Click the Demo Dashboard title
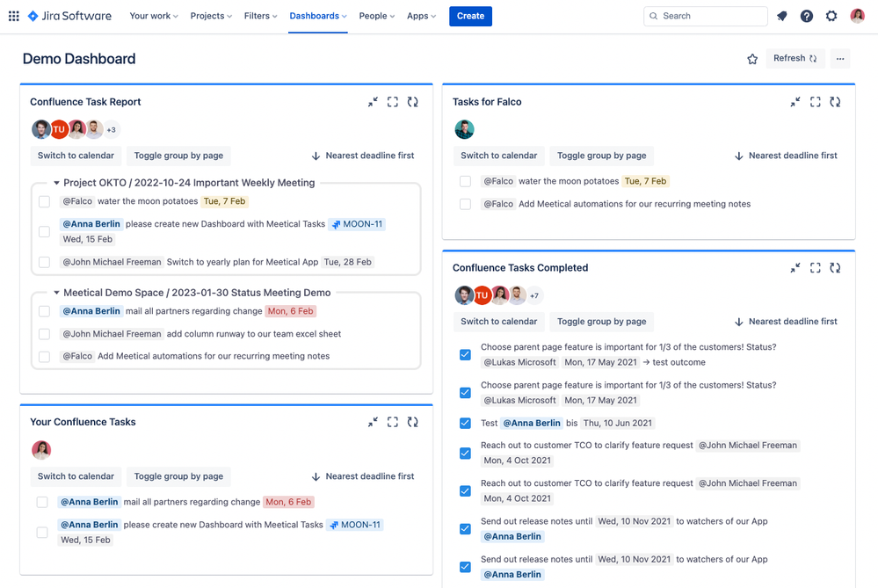Screen dimensions: 878x588 (79, 59)
